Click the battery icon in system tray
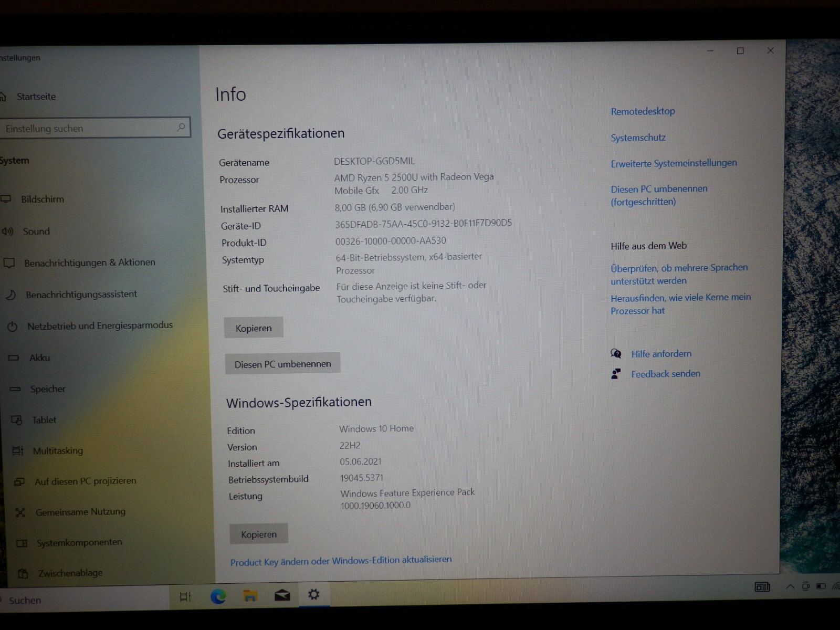This screenshot has width=840, height=630. [821, 586]
